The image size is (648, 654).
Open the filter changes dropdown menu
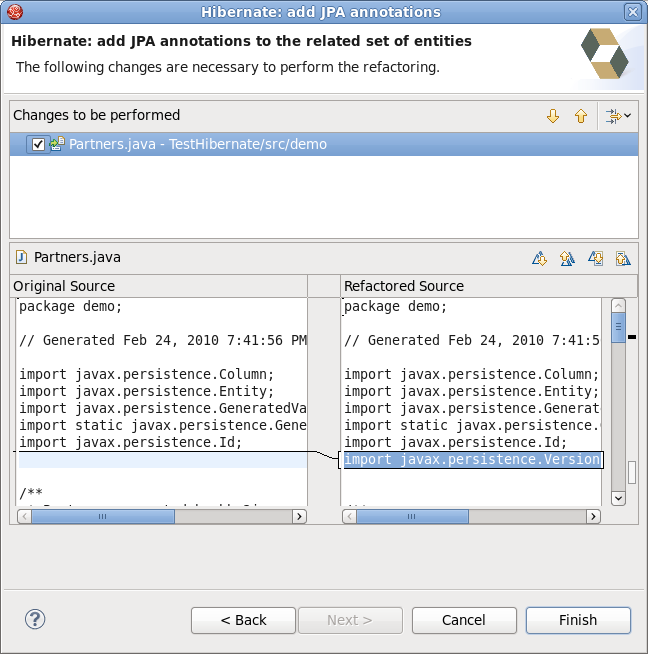pos(617,116)
